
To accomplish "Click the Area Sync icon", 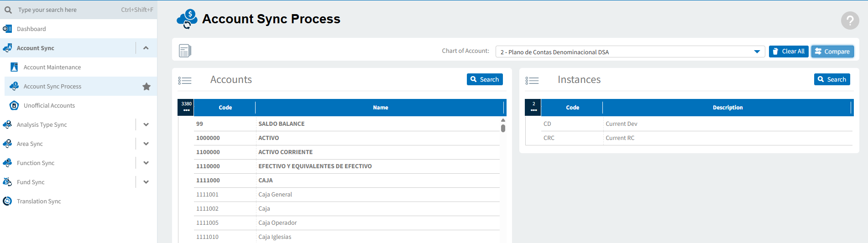I will [7, 144].
